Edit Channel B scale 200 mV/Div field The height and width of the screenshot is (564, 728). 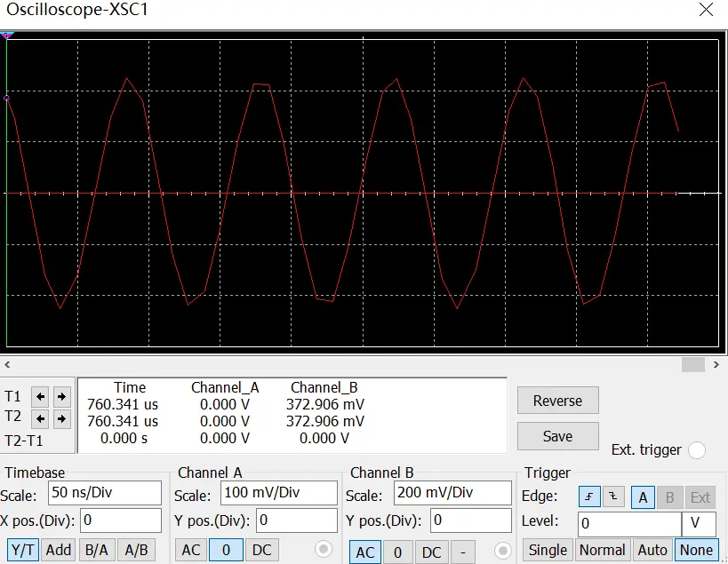(x=452, y=493)
